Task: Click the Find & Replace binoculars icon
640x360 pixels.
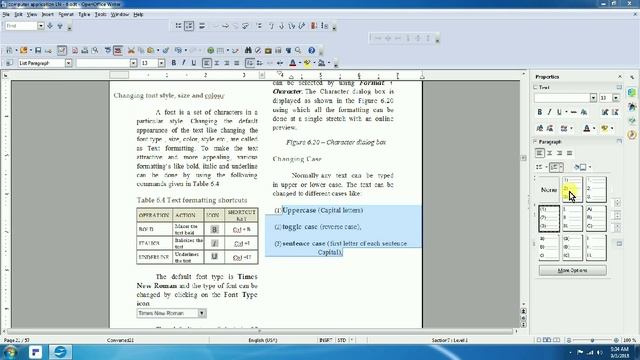Action: tap(248, 50)
